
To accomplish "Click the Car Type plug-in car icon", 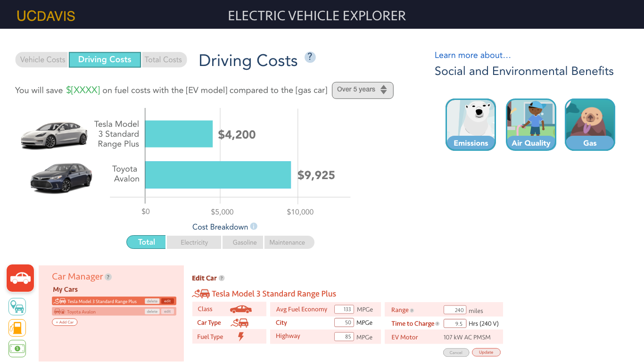I will pyautogui.click(x=240, y=323).
